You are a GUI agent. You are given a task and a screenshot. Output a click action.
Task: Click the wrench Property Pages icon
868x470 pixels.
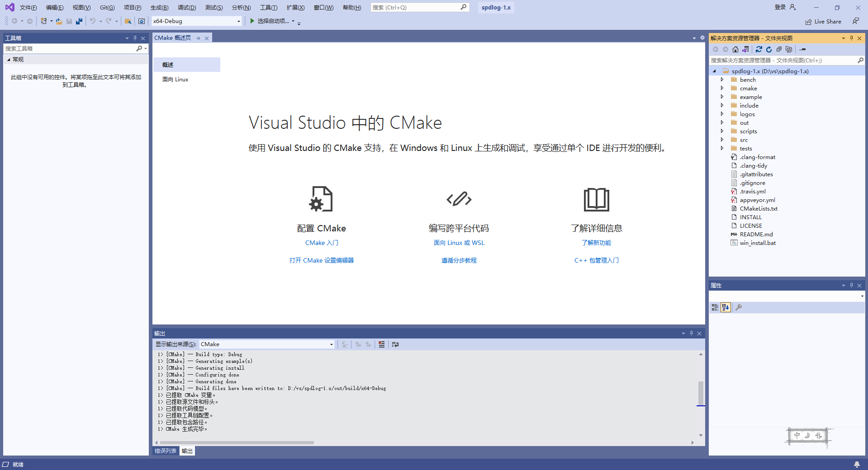pos(739,307)
